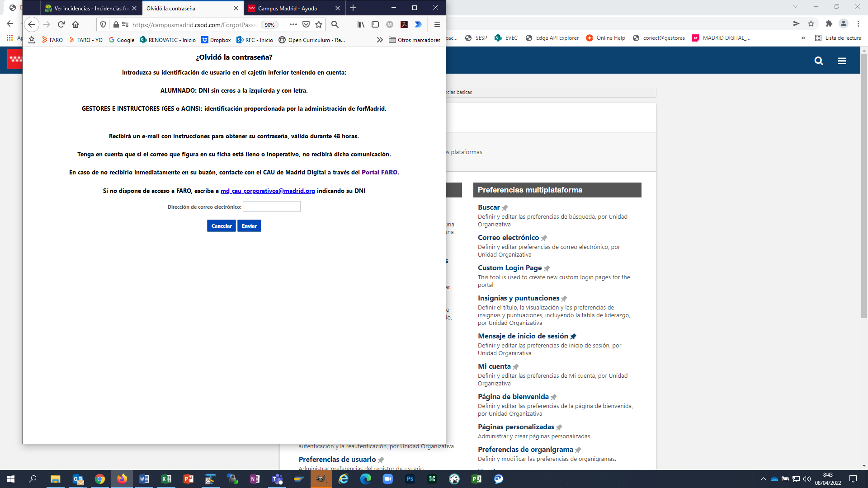The height and width of the screenshot is (488, 868).
Task: Show more Chrome bookmarks chevron
Action: (803, 38)
